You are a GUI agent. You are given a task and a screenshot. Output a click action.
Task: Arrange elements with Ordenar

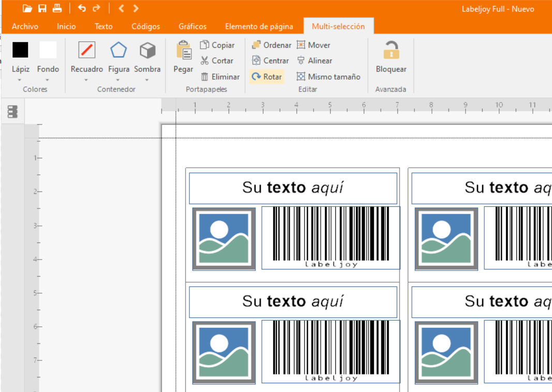[x=272, y=45]
